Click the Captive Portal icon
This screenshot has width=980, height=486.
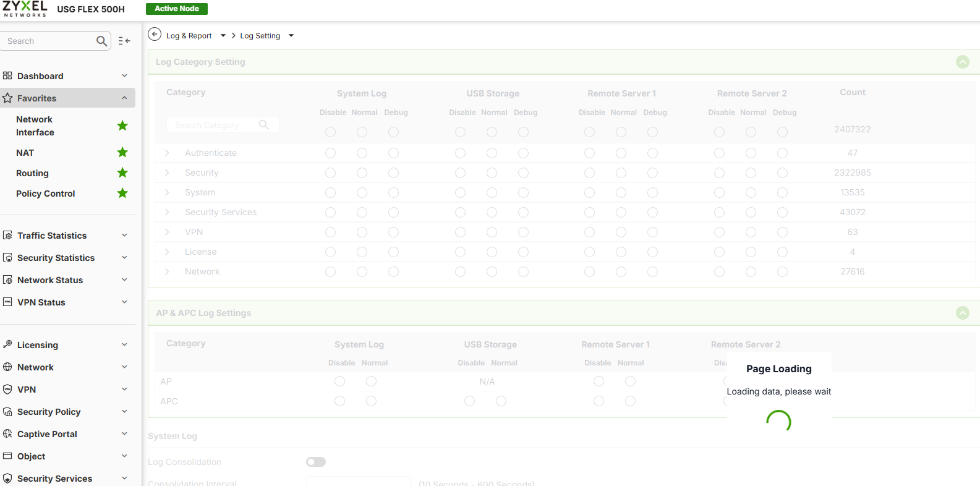(7, 433)
